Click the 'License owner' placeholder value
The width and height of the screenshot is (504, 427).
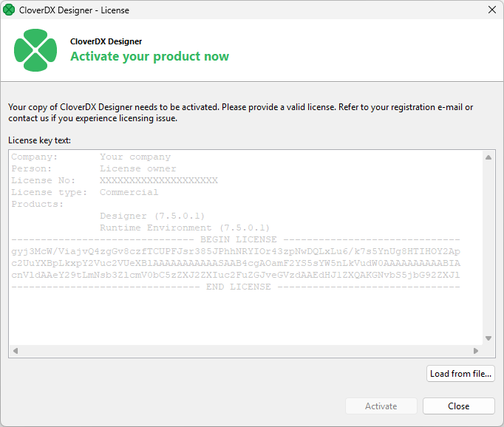pyautogui.click(x=138, y=168)
